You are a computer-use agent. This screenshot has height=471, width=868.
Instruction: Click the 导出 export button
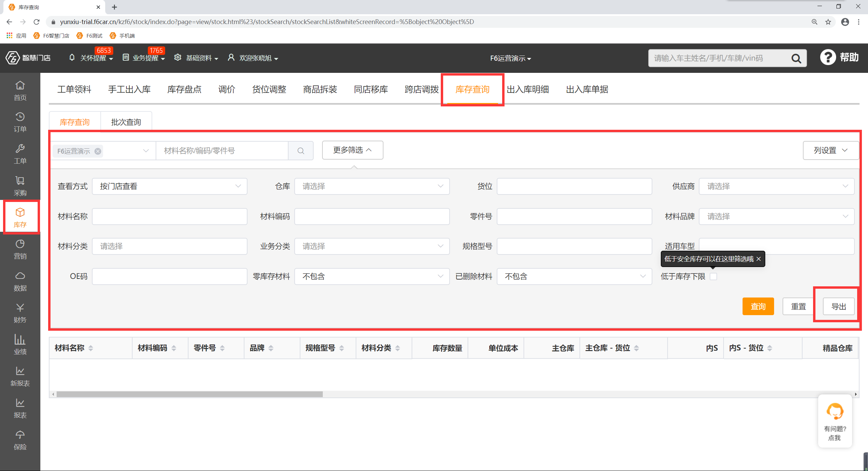pos(839,306)
